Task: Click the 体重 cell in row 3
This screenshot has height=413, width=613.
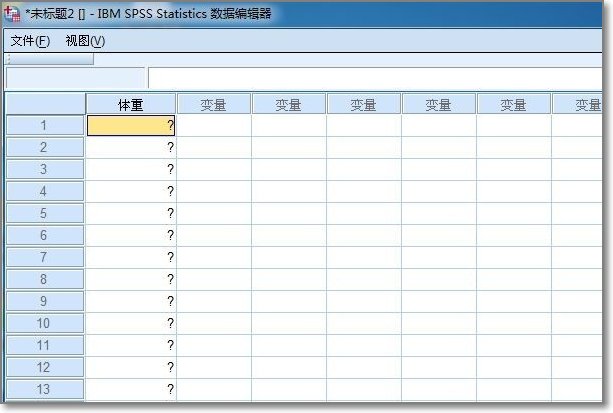Action: [131, 169]
